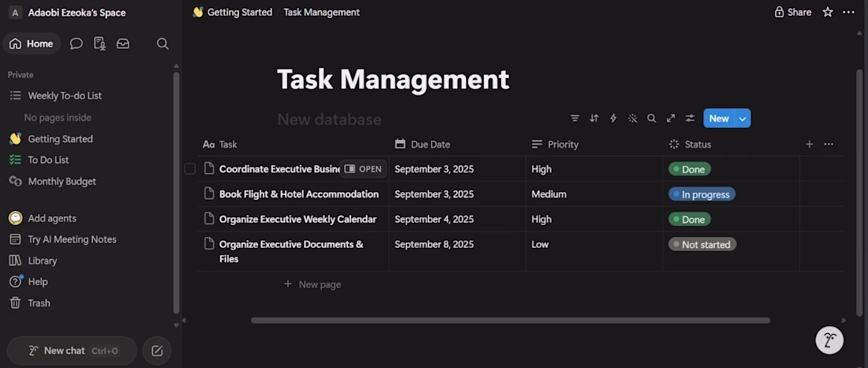Click the AI sparkle icon in database toolbar

point(632,118)
